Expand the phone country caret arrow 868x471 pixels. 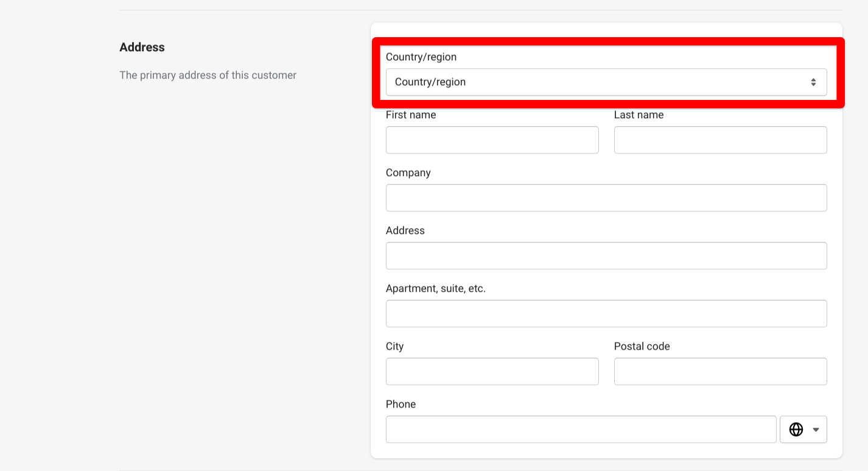coord(816,430)
